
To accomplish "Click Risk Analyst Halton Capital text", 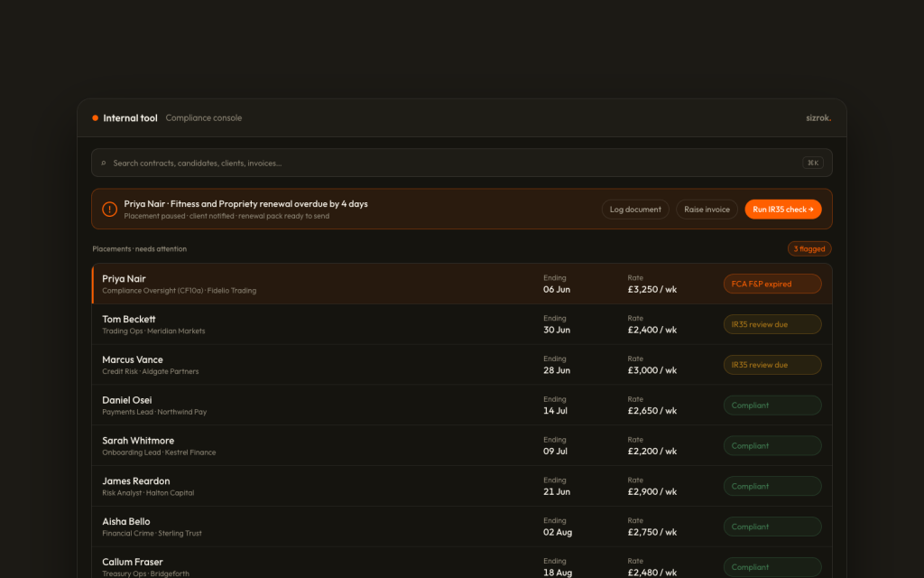I will click(x=148, y=493).
